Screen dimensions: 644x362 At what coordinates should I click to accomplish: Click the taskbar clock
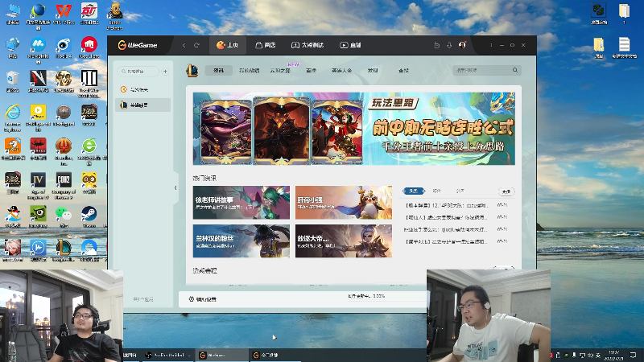pos(613,355)
